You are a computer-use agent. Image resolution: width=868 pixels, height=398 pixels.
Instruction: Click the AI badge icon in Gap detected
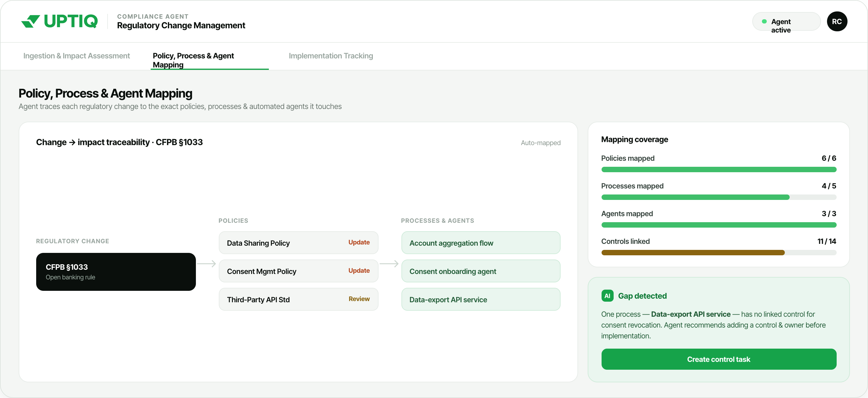607,296
